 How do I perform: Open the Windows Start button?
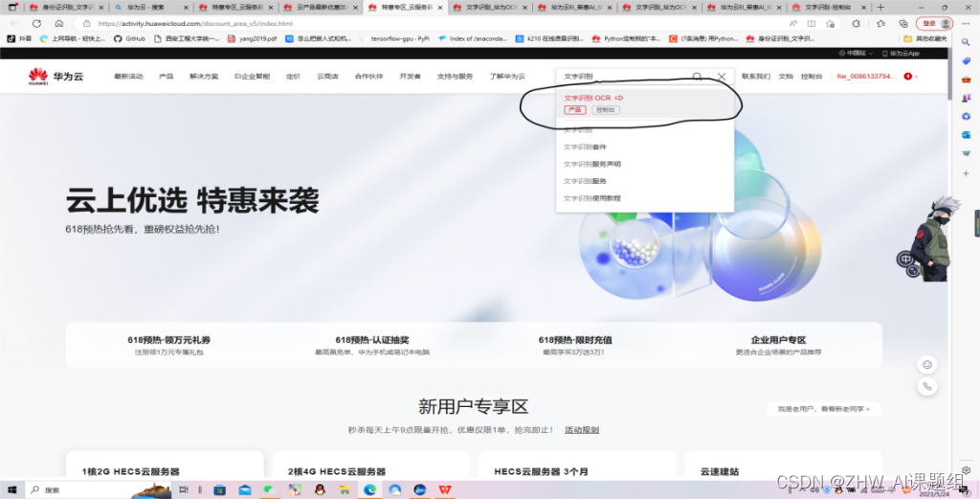11,490
